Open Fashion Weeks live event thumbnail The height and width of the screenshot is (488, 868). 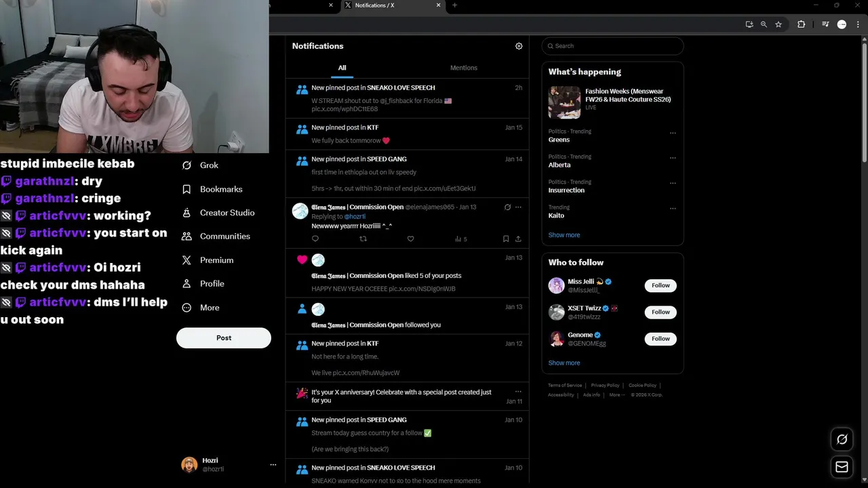pos(564,102)
